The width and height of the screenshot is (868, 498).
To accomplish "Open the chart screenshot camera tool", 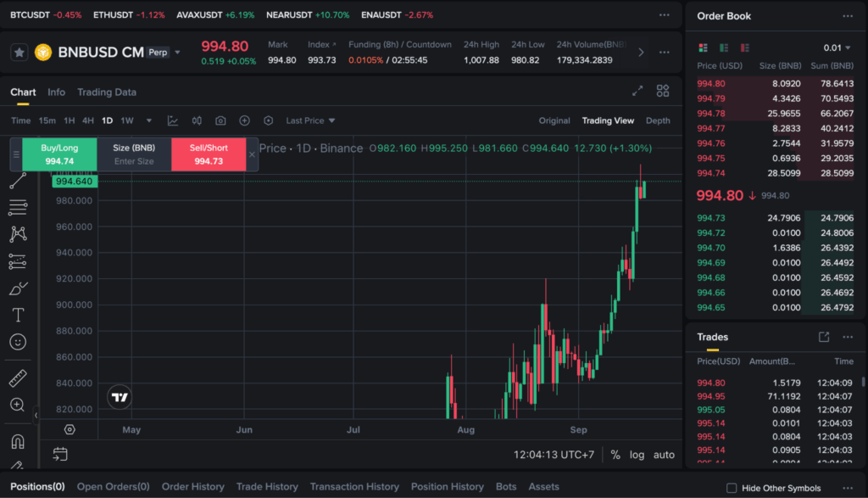I will 220,120.
